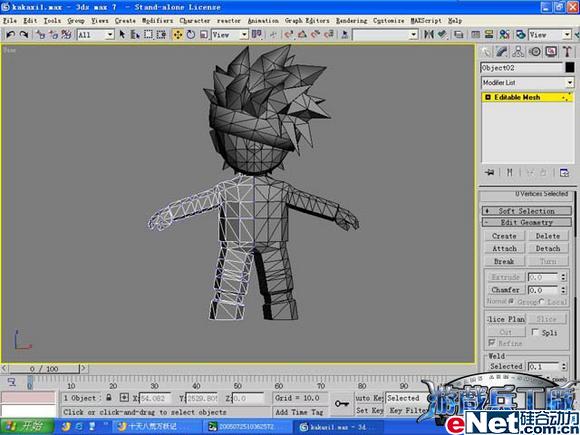Open the File menu
580x435 pixels.
pos(10,21)
